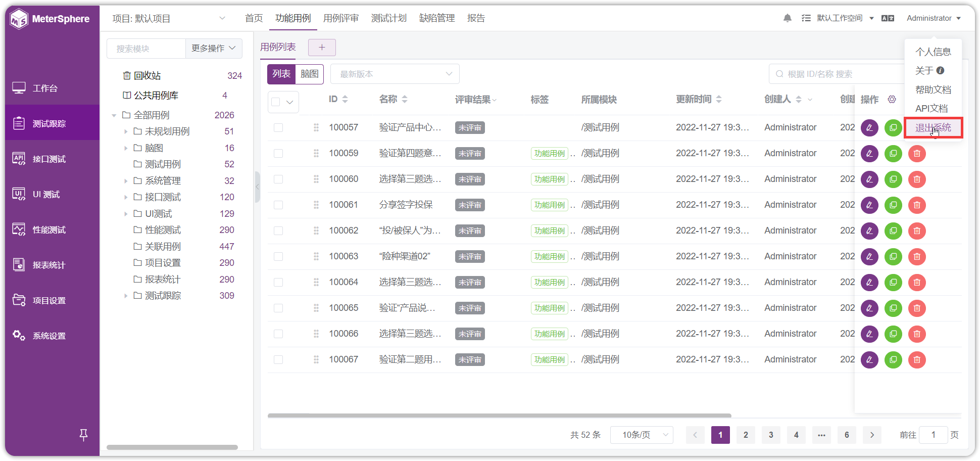Open the notifications bell icon
The height and width of the screenshot is (461, 980).
[x=787, y=18]
